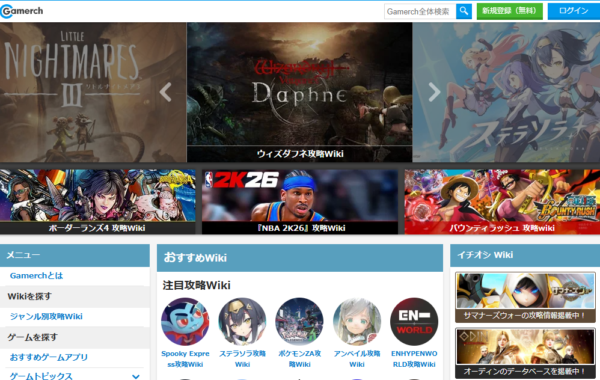Click the アンベイル攻略Wiki round icon
This screenshot has width=600, height=380.
[357, 322]
